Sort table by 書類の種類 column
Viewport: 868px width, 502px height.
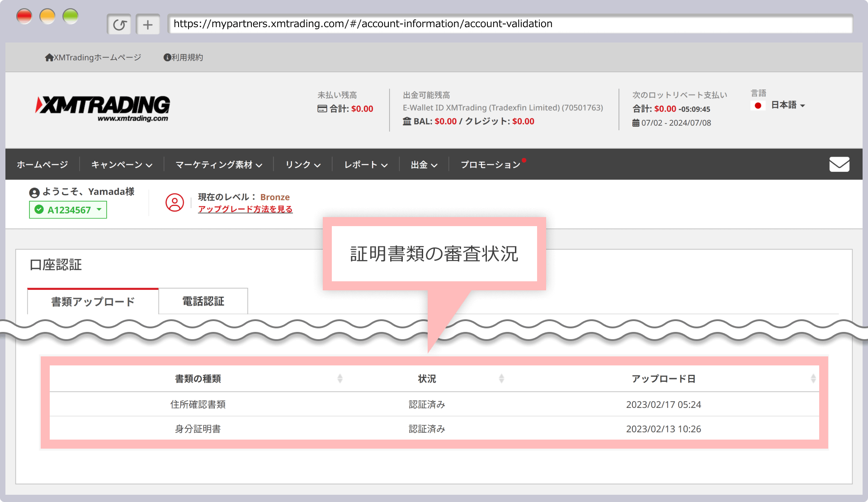pyautogui.click(x=340, y=379)
